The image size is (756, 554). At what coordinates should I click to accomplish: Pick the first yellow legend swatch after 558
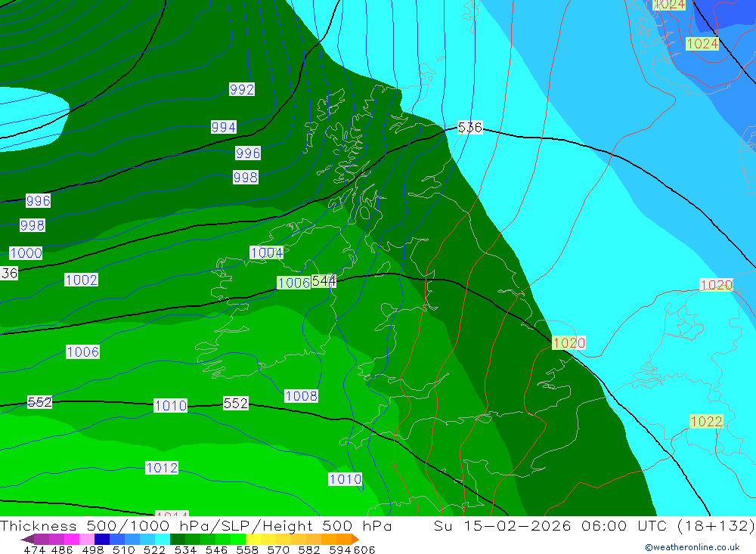[x=253, y=539]
